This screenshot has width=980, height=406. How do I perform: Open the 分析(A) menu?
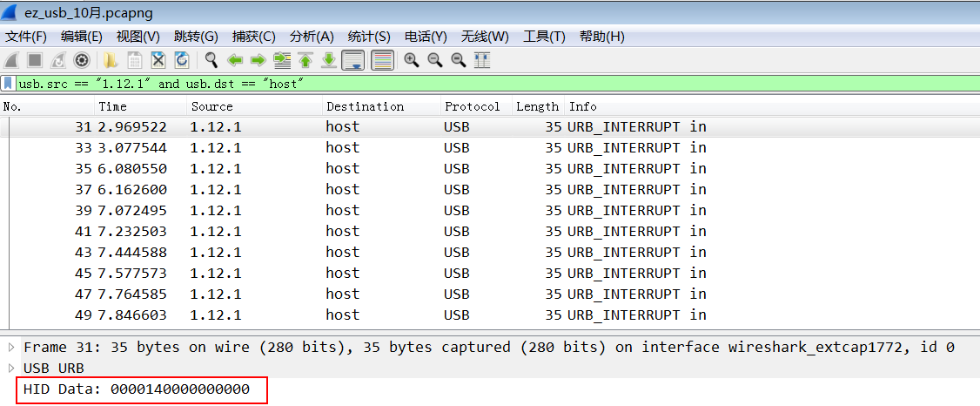click(x=312, y=37)
